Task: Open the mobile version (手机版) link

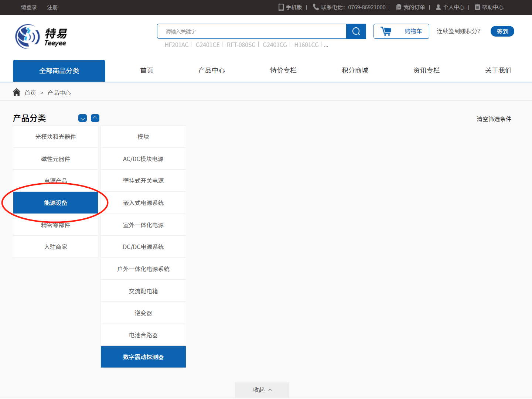Action: coord(290,7)
